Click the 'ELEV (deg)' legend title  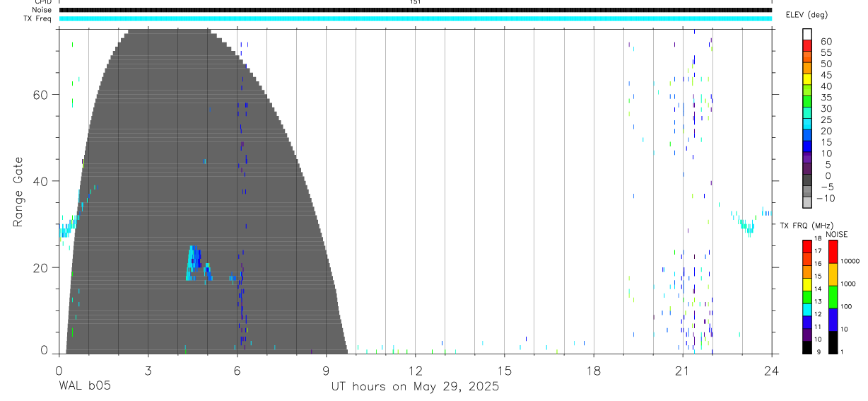pyautogui.click(x=807, y=15)
